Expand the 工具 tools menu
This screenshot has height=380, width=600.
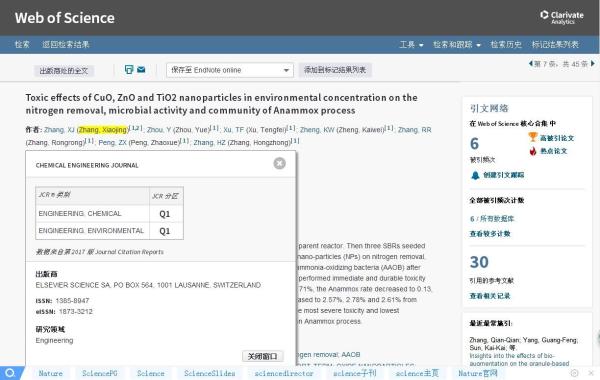(x=411, y=44)
